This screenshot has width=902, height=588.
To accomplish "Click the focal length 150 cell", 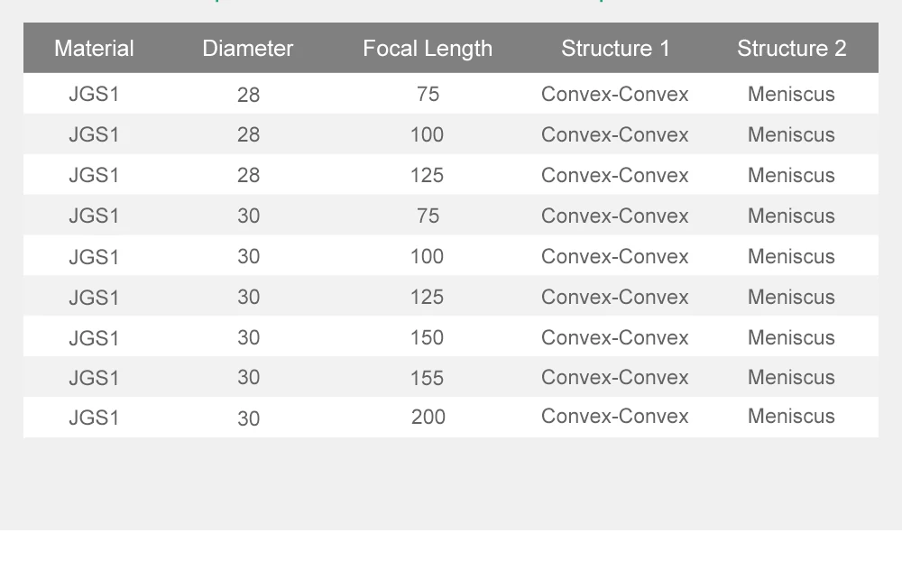I will click(x=427, y=337).
